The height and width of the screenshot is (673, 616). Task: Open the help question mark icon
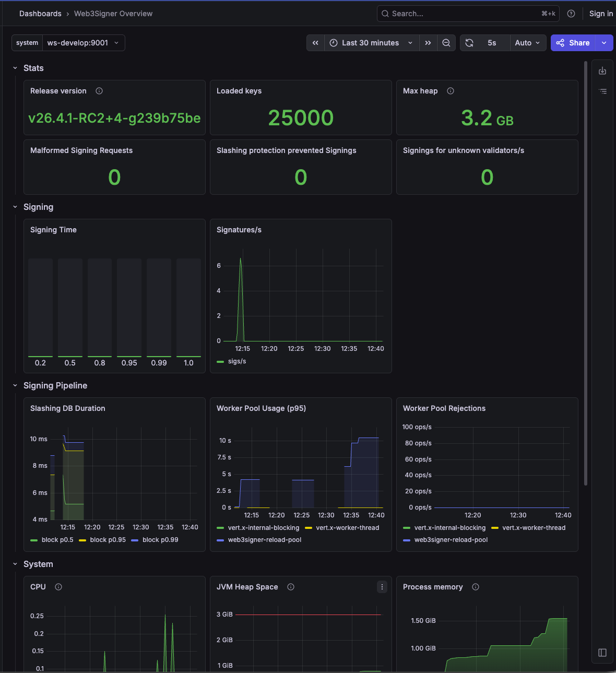pos(571,14)
